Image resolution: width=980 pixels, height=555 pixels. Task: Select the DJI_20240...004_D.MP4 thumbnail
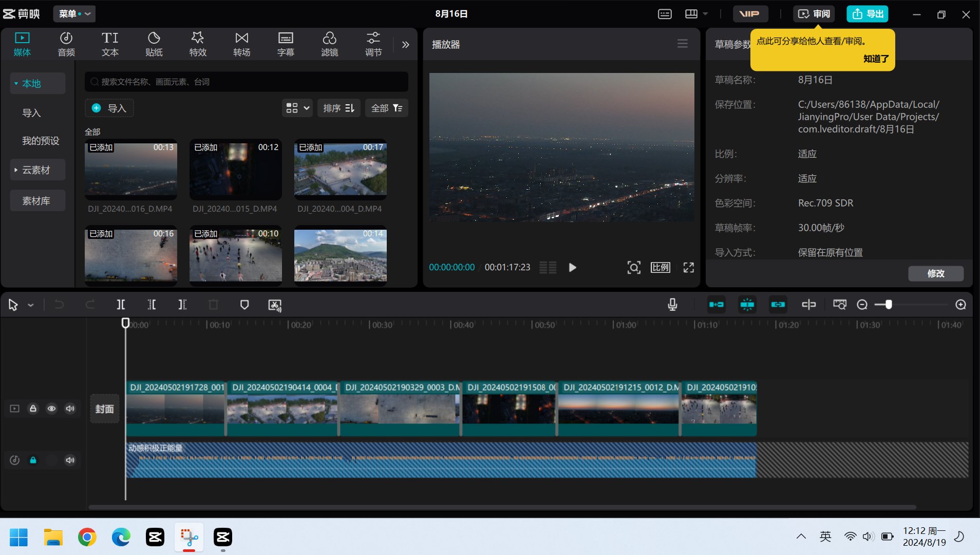341,170
